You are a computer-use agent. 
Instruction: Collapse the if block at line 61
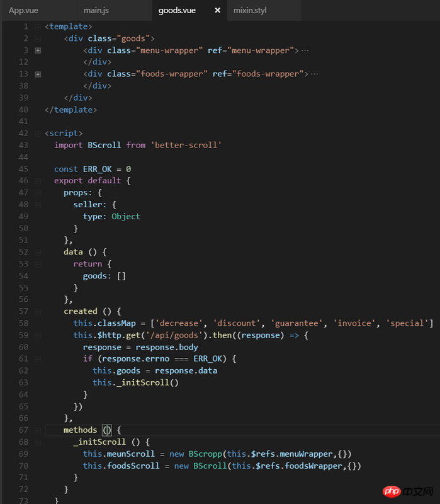[38, 359]
